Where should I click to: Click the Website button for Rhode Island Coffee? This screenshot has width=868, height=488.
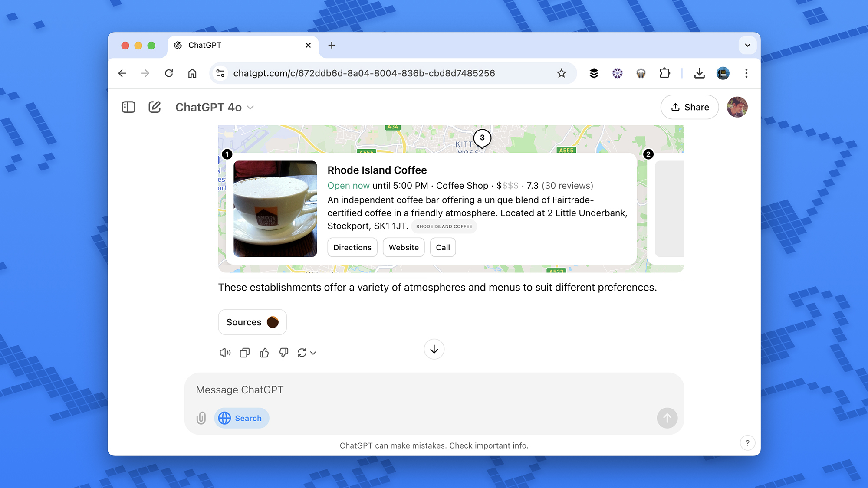click(404, 247)
